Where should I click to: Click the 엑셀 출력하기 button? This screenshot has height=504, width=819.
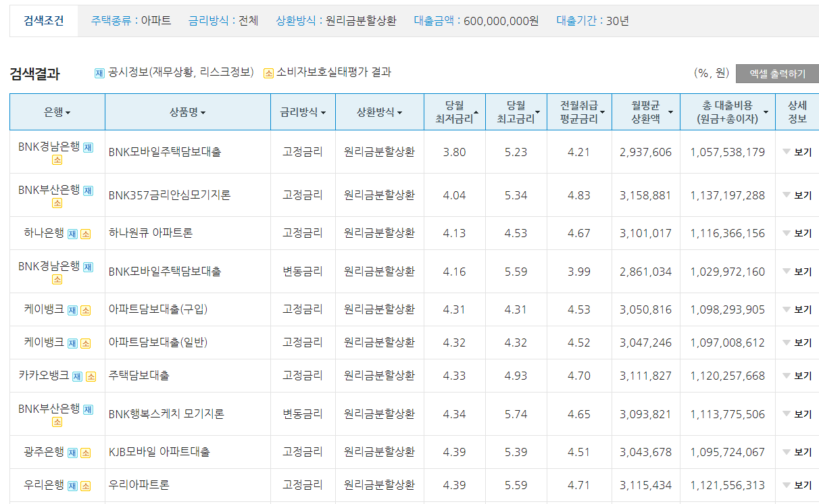coord(777,74)
